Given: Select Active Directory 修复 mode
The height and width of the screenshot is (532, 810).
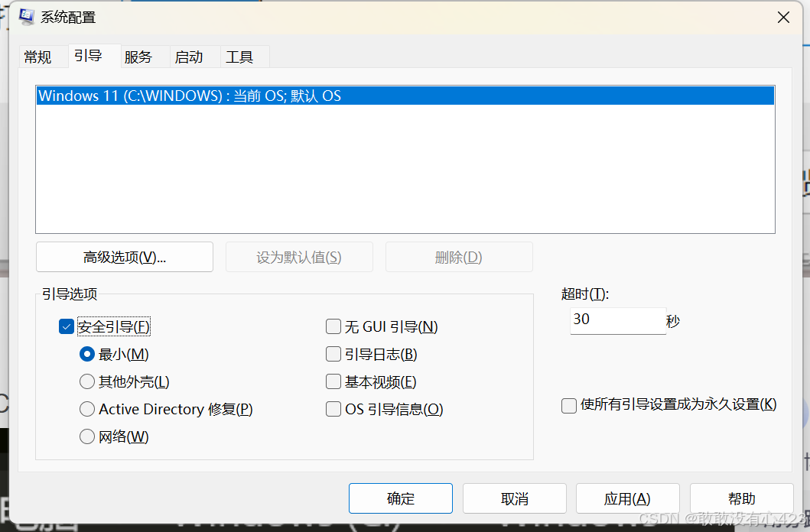Looking at the screenshot, I should point(87,409).
